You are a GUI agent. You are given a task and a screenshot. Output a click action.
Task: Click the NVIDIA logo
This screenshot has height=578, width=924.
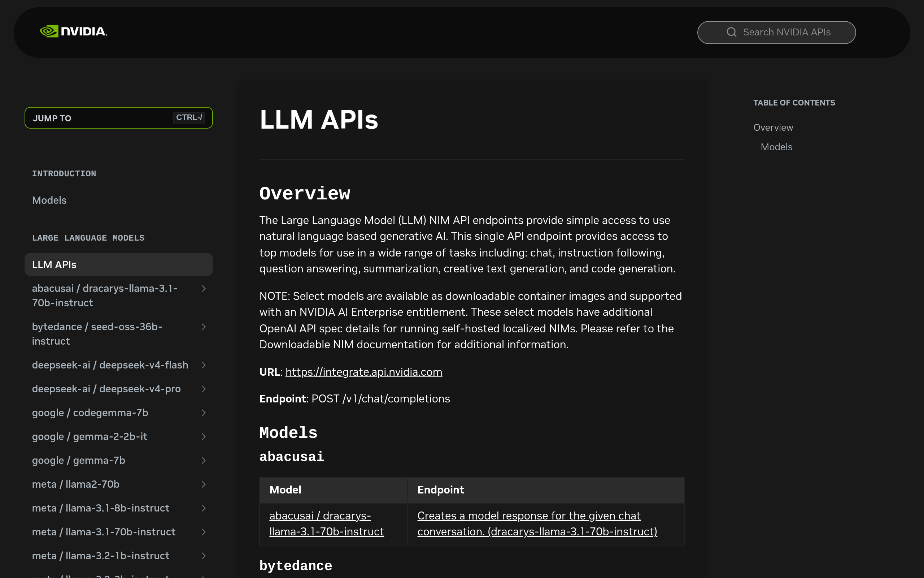(73, 31)
